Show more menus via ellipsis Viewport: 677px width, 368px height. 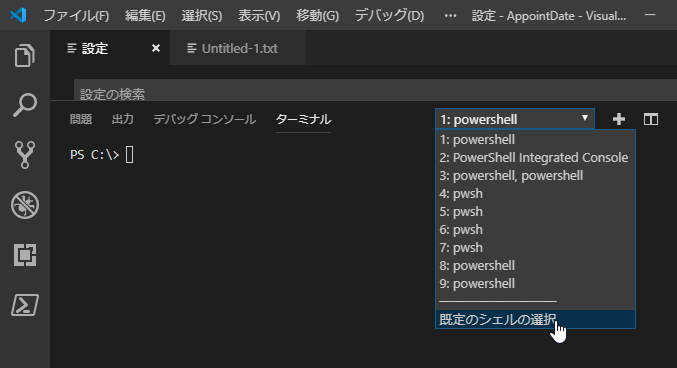[x=450, y=16]
